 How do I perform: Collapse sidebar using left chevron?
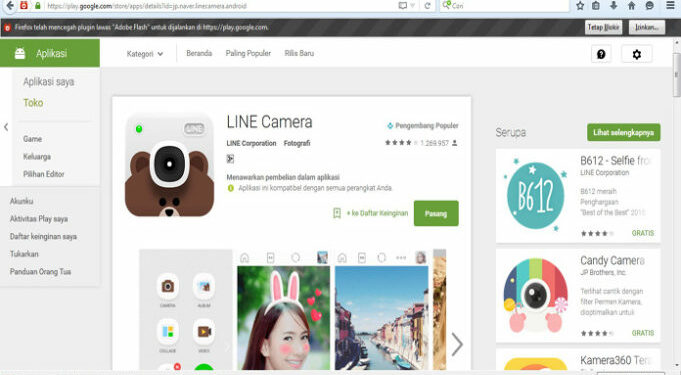6,127
